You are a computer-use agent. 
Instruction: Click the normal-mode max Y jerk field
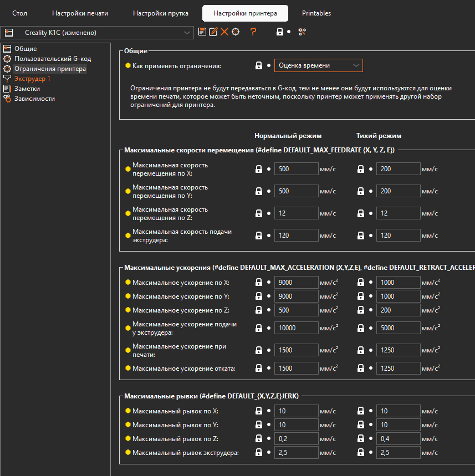[297, 425]
